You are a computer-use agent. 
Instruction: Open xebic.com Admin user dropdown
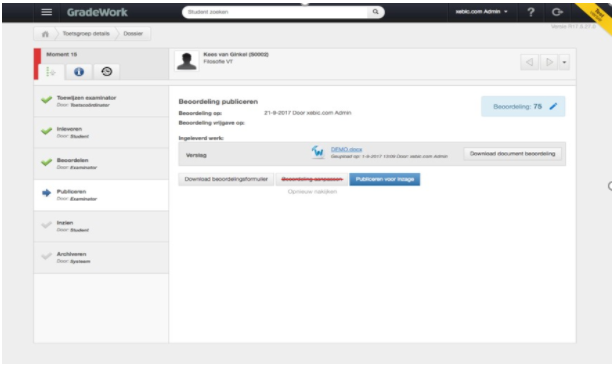coord(481,12)
